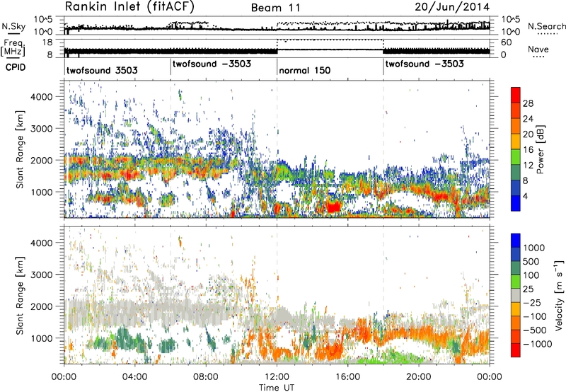Select the 'Freq. [MHz]' axis label

13,47
